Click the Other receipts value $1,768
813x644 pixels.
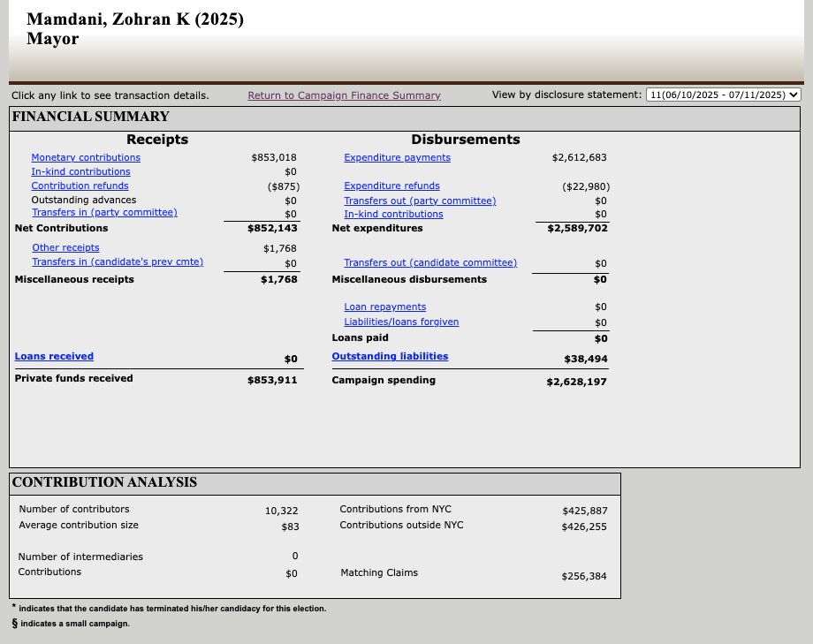[x=280, y=249]
